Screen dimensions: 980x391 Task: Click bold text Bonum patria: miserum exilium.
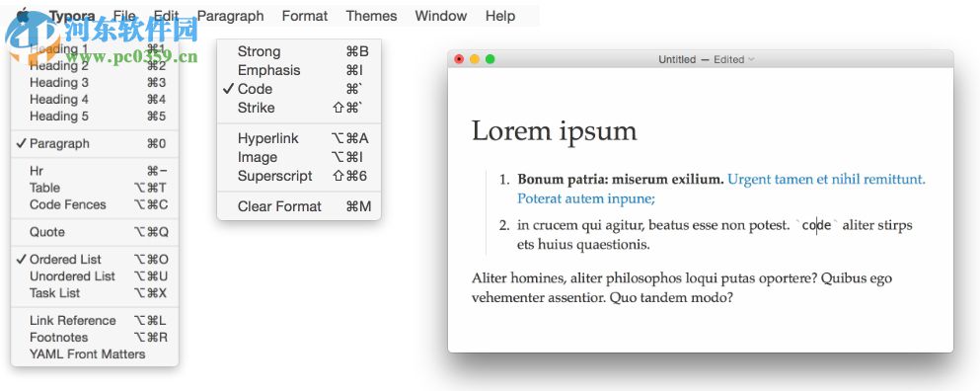621,180
